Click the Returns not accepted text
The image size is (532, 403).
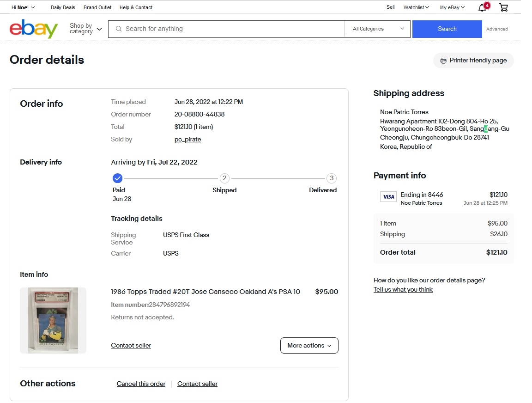(x=143, y=317)
